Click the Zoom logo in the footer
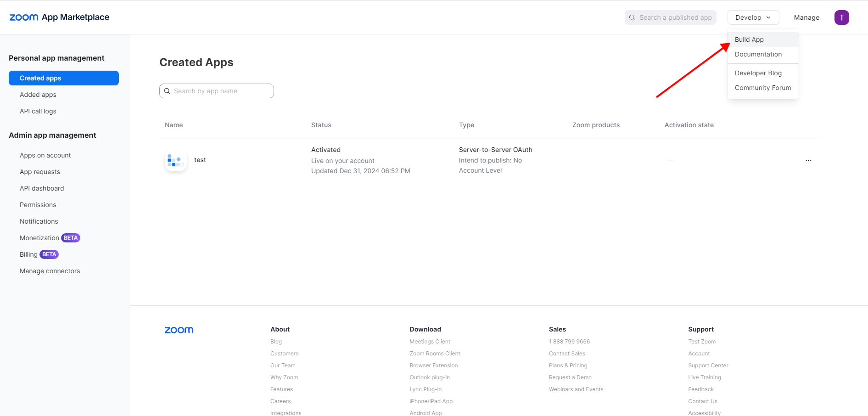This screenshot has height=416, width=868. coord(179,330)
